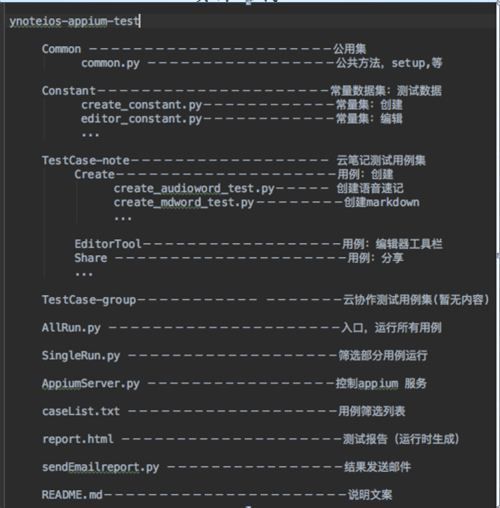Click the TestCase-note heading
The width and height of the screenshot is (500, 508).
click(x=86, y=161)
